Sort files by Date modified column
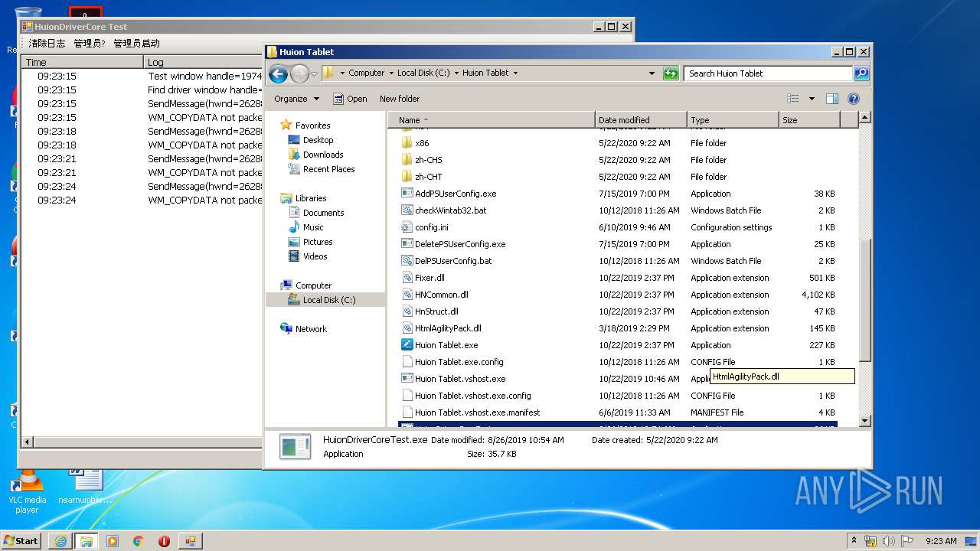The height and width of the screenshot is (551, 980). 641,120
